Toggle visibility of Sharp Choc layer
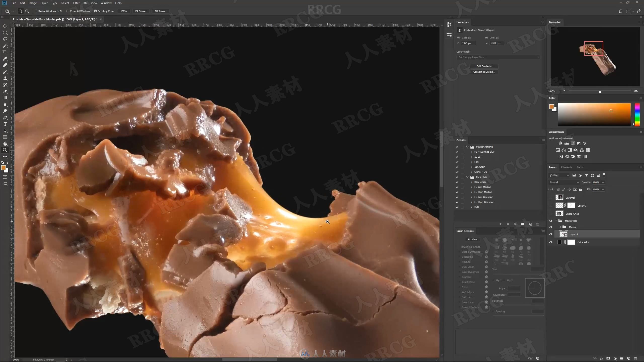644x362 pixels. [550, 213]
